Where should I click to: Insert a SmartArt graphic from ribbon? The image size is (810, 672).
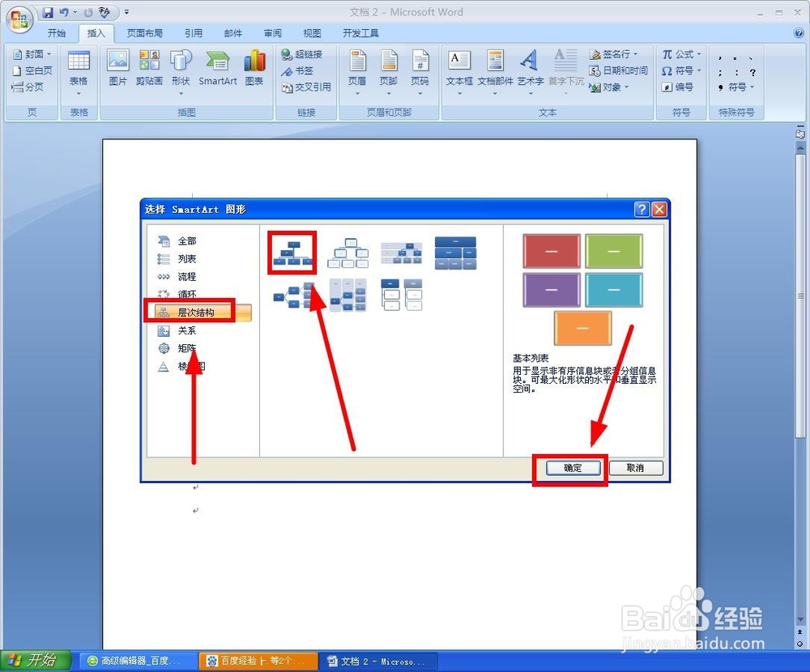pyautogui.click(x=217, y=68)
